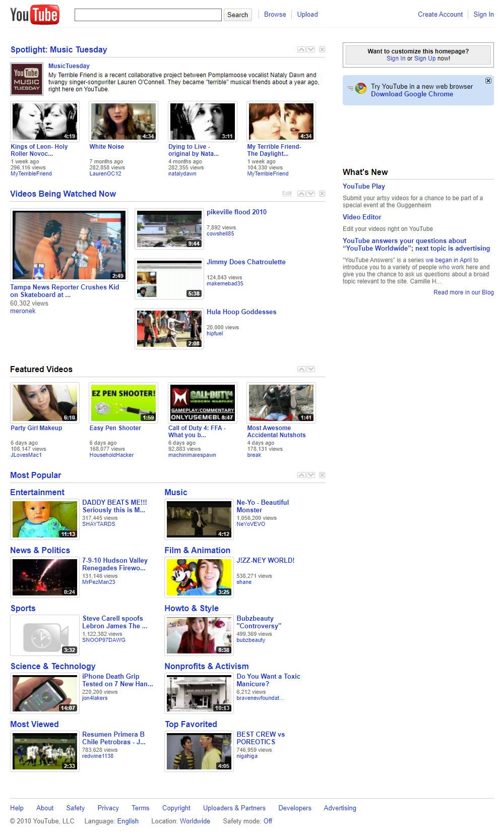
Task: Open the Entertainment category heading
Action: click(x=37, y=493)
